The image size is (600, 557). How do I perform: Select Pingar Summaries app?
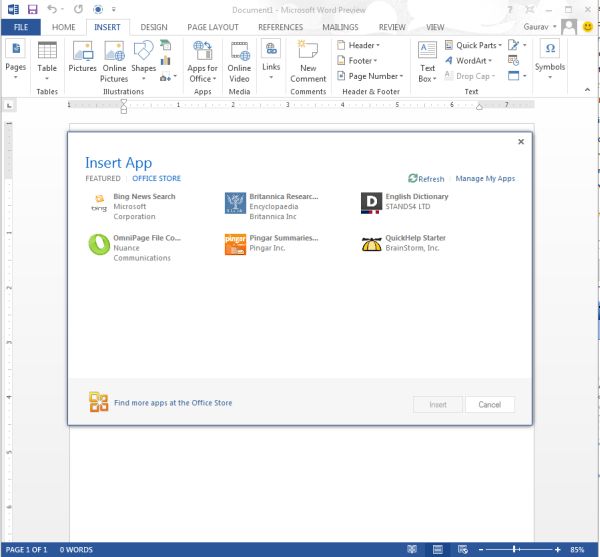(272, 244)
